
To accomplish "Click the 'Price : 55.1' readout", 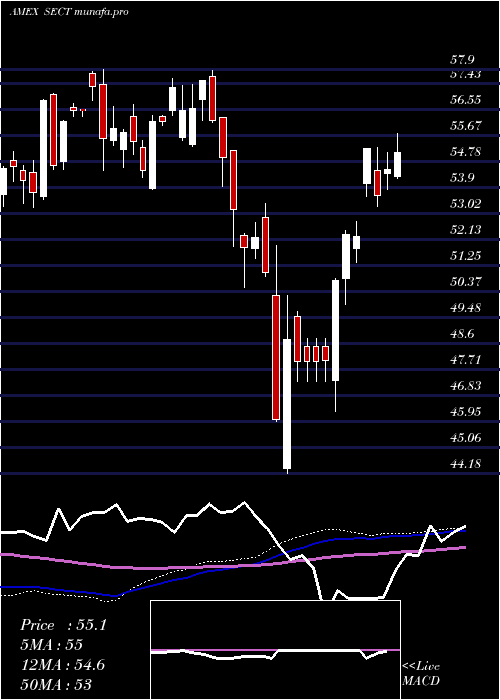I will click(63, 625).
